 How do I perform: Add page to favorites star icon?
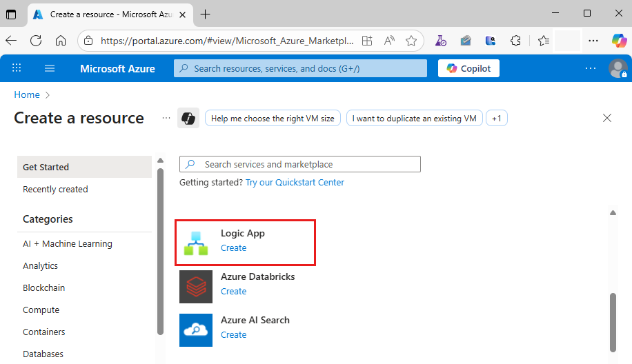(x=411, y=41)
